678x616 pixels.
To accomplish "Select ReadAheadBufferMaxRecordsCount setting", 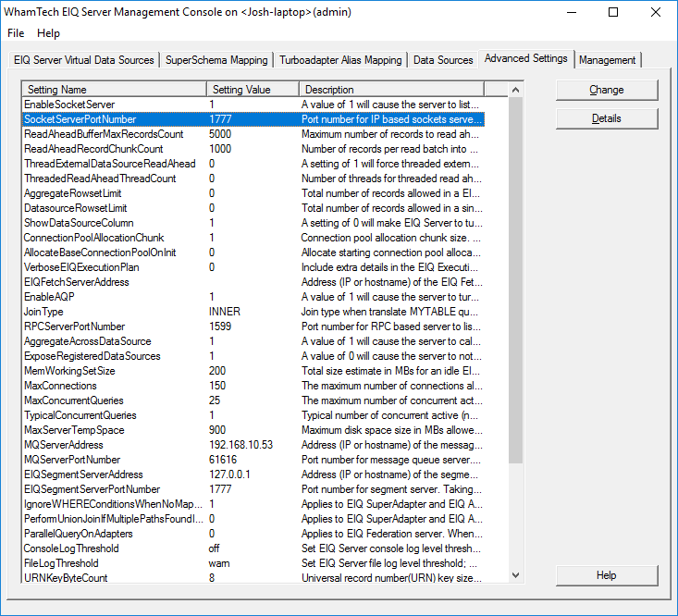I will tap(253, 134).
